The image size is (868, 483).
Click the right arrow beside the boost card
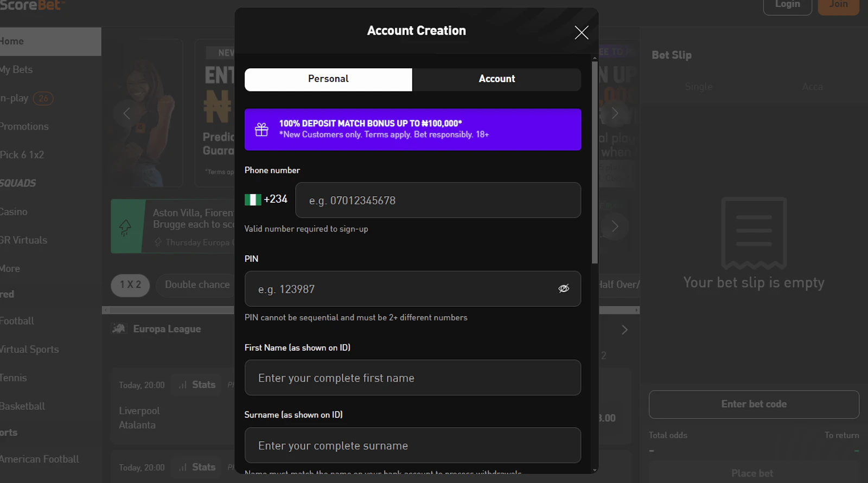coord(615,226)
